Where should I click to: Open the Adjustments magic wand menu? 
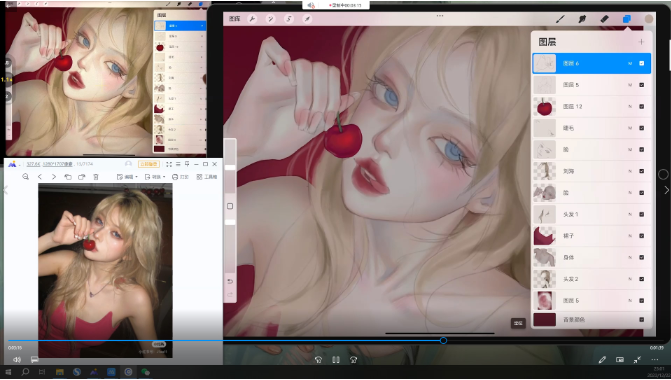pos(270,19)
